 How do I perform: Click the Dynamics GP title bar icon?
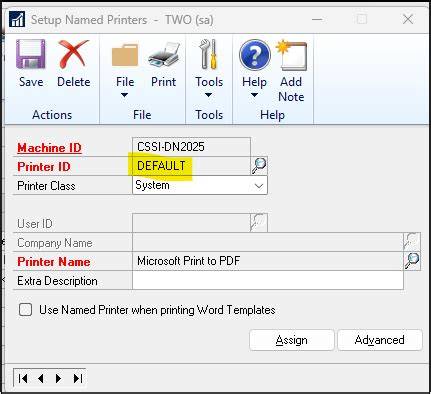(17, 19)
